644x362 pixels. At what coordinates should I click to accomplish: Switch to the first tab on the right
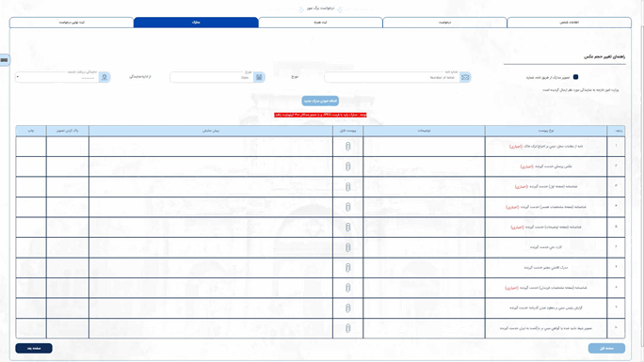(x=569, y=23)
